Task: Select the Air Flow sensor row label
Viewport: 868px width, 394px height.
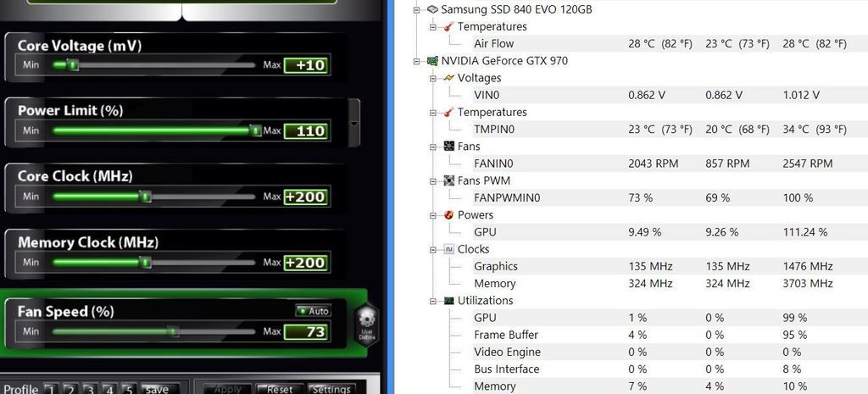Action: tap(494, 44)
